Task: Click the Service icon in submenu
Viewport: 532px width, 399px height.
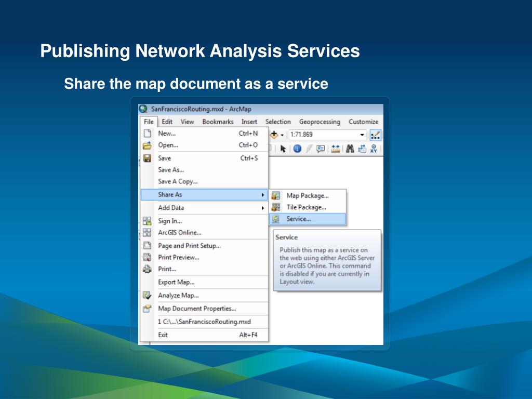Action: (x=276, y=219)
